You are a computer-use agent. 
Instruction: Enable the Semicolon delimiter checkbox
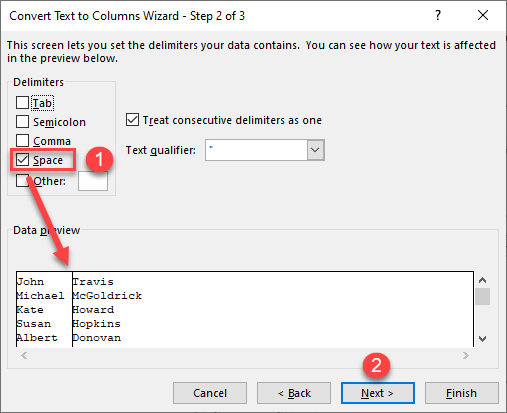(22, 122)
